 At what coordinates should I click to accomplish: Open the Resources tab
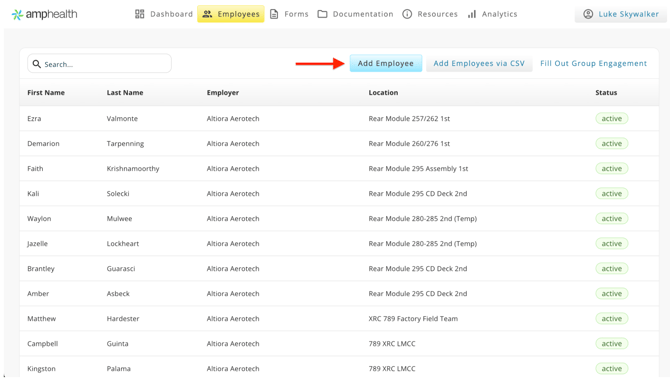tap(430, 14)
